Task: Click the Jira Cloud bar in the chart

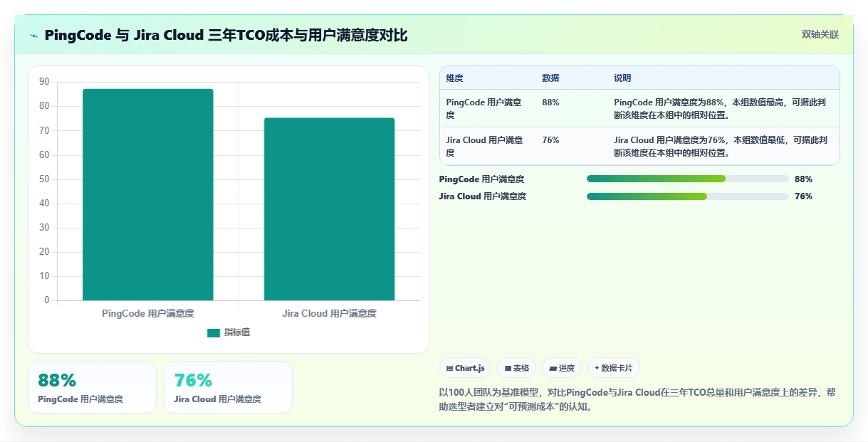Action: (329, 209)
